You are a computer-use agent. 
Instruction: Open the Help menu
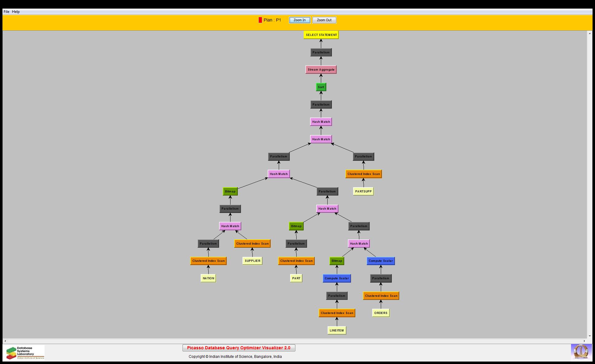point(16,12)
